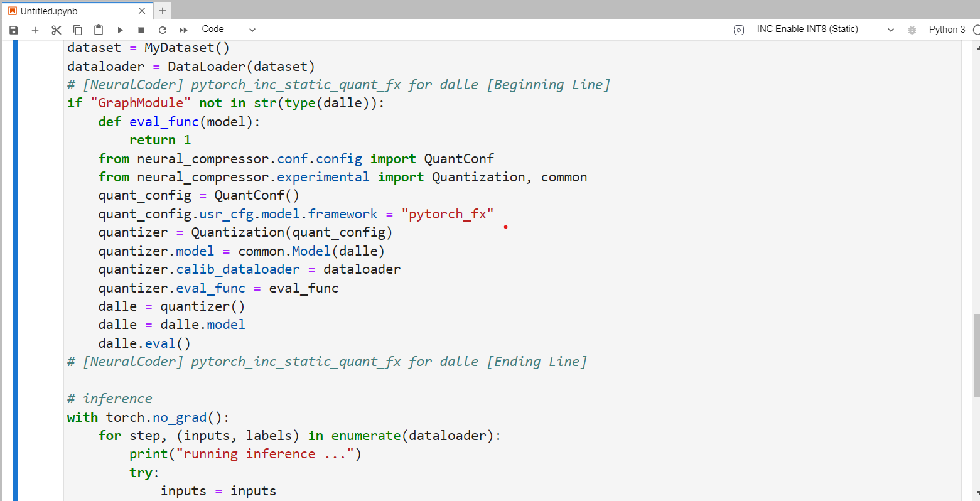
Task: Restart the kernel
Action: pyautogui.click(x=163, y=30)
